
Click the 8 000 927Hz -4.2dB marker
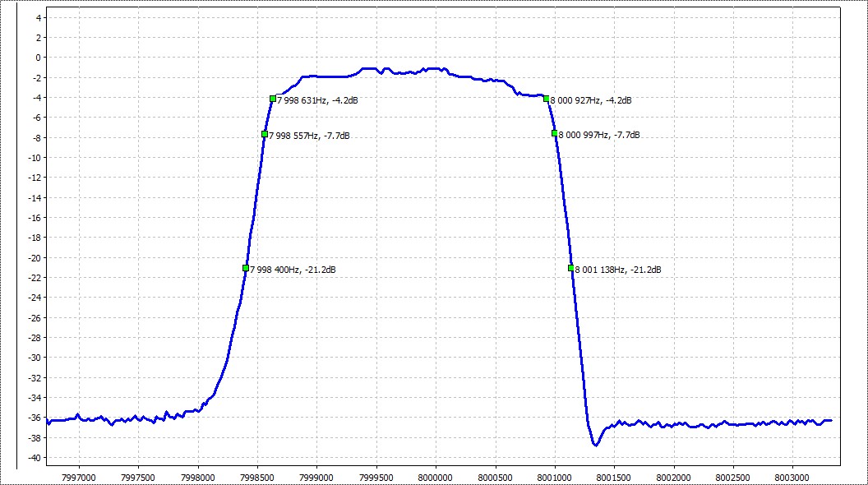tap(547, 99)
